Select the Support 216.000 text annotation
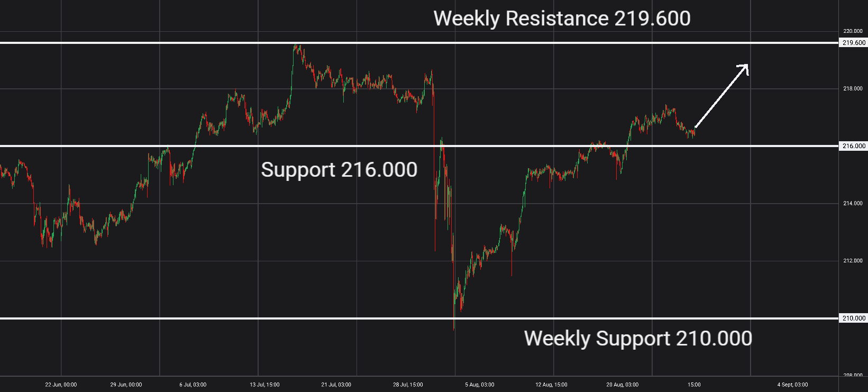 (339, 170)
